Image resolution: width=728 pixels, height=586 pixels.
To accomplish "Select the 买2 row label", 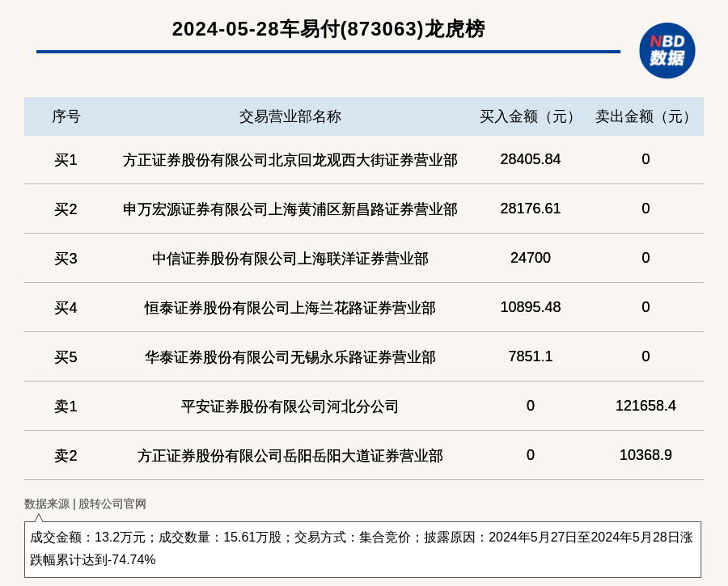I will tap(66, 209).
